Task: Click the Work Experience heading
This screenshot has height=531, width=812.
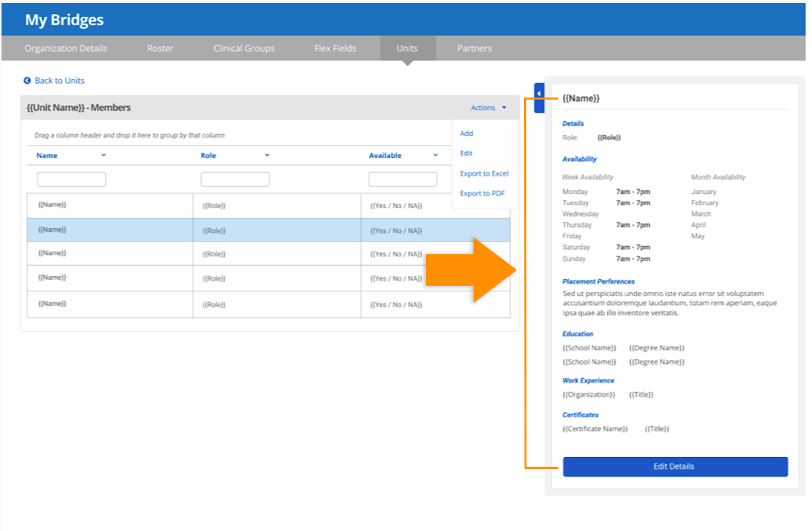Action: (589, 380)
